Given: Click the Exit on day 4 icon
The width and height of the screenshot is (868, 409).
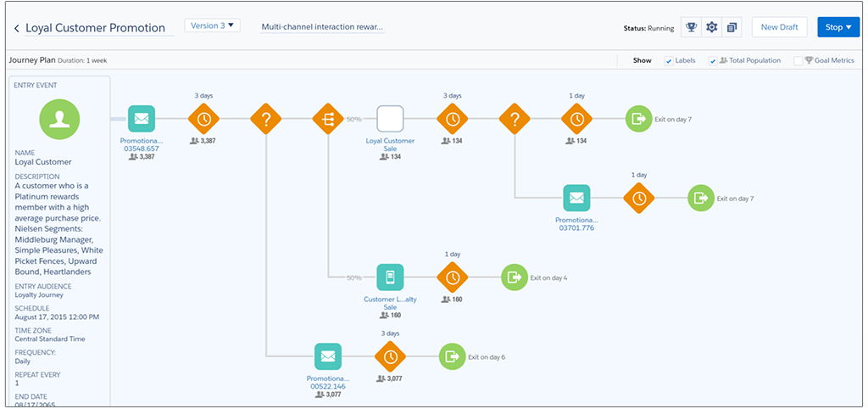Looking at the screenshot, I should pyautogui.click(x=515, y=277).
